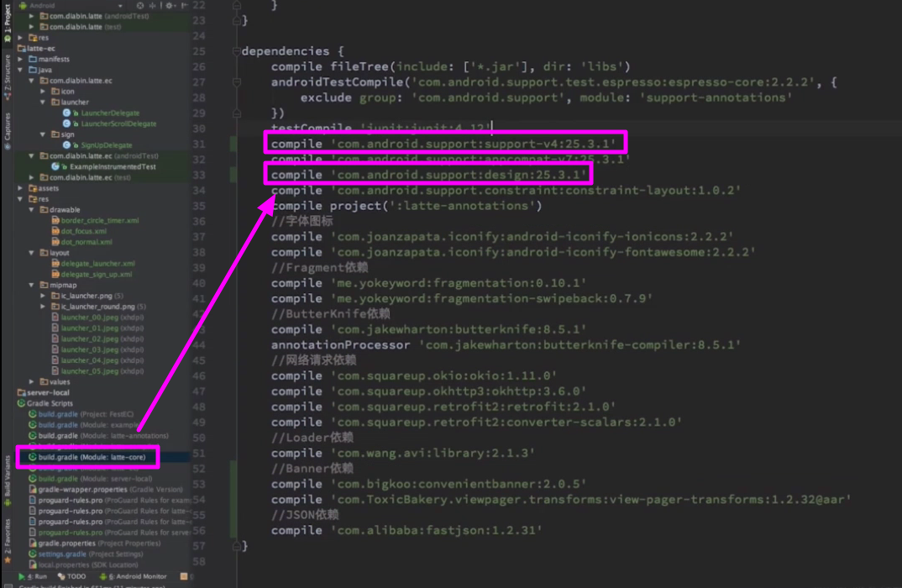
Task: Open the 4: Run tool window
Action: click(x=33, y=576)
